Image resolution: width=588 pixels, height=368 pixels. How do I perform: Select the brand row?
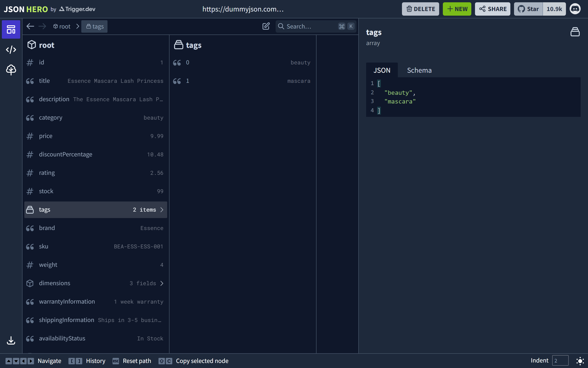[96, 228]
